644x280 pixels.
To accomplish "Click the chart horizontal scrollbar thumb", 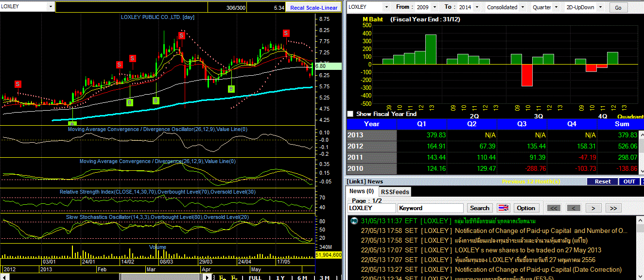I will point(160,277).
